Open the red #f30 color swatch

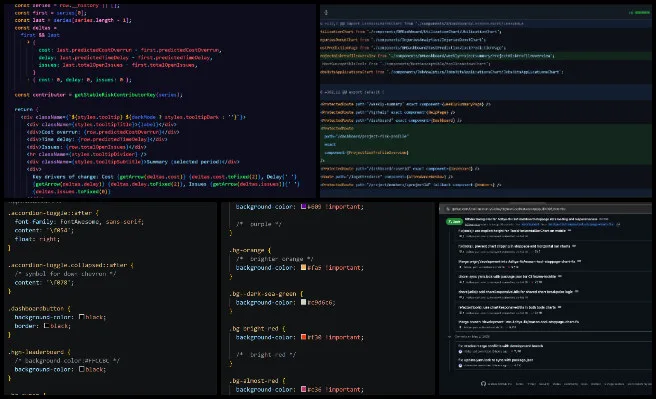coord(304,337)
